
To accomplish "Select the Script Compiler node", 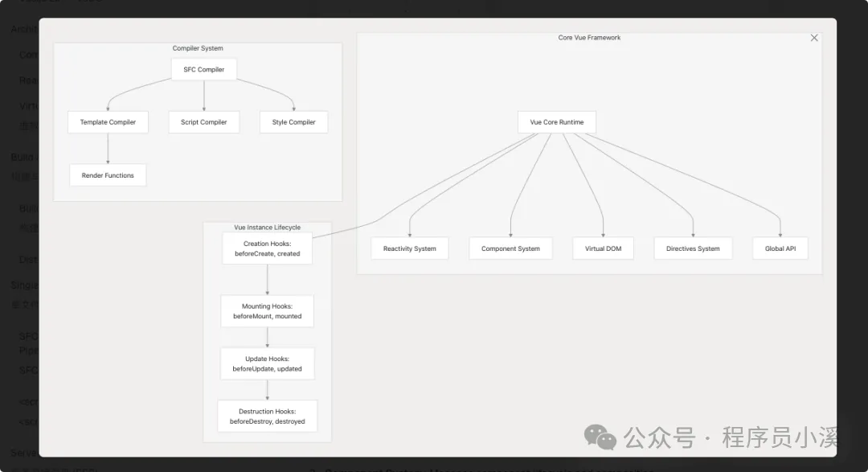I will (x=203, y=122).
